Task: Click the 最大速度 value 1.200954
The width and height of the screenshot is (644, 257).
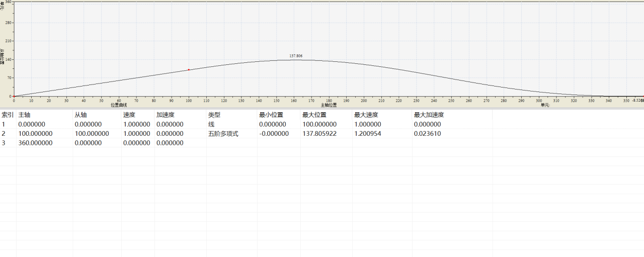Action: coord(367,134)
